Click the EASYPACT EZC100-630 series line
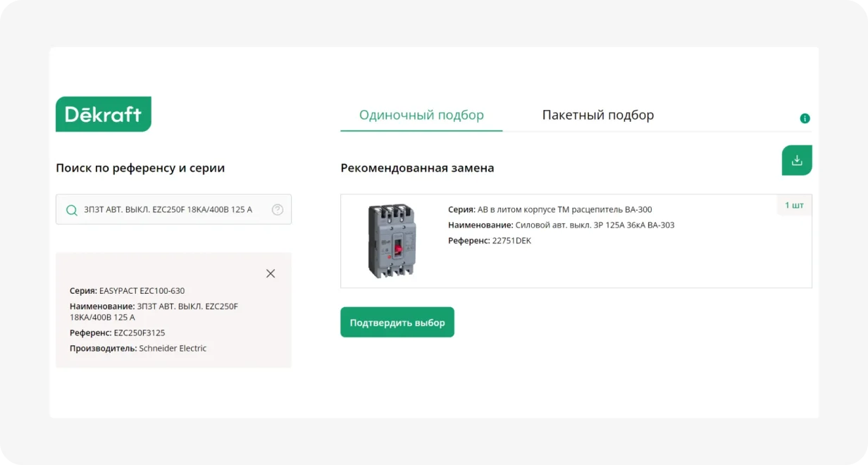868x465 pixels. tap(127, 290)
